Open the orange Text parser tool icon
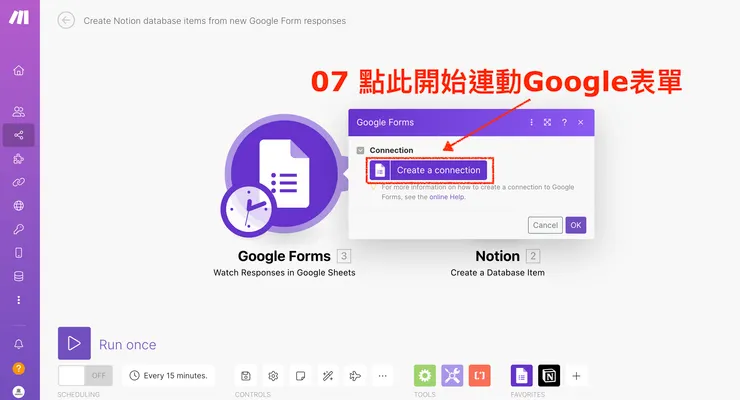 [479, 375]
